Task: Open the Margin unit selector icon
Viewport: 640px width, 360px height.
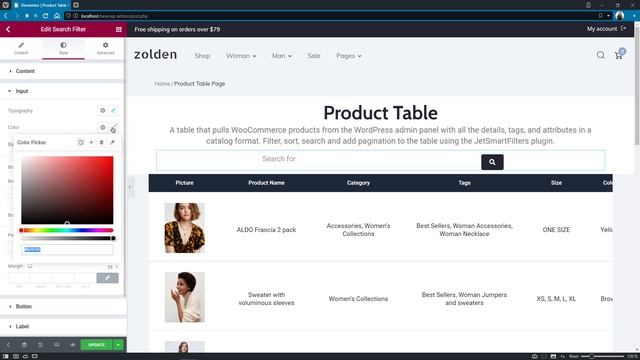Action: click(x=110, y=267)
